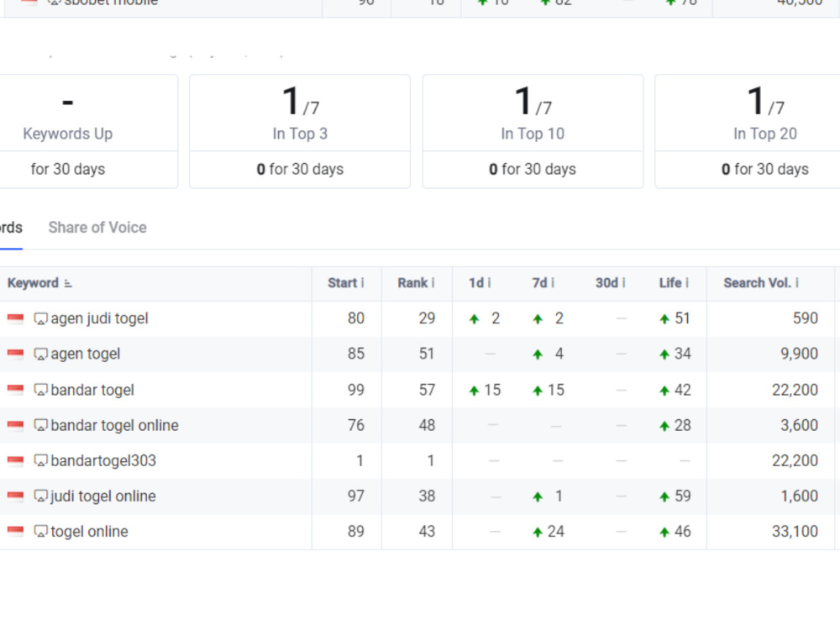Select keyword bandar togel online

click(114, 425)
